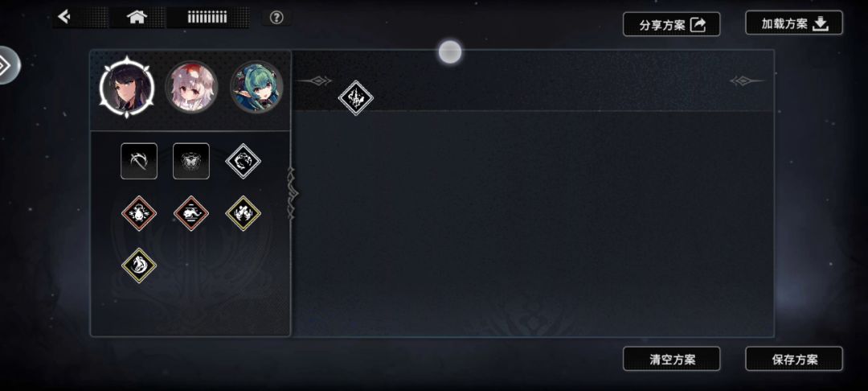Open the help question mark icon
The image size is (868, 391).
(276, 18)
